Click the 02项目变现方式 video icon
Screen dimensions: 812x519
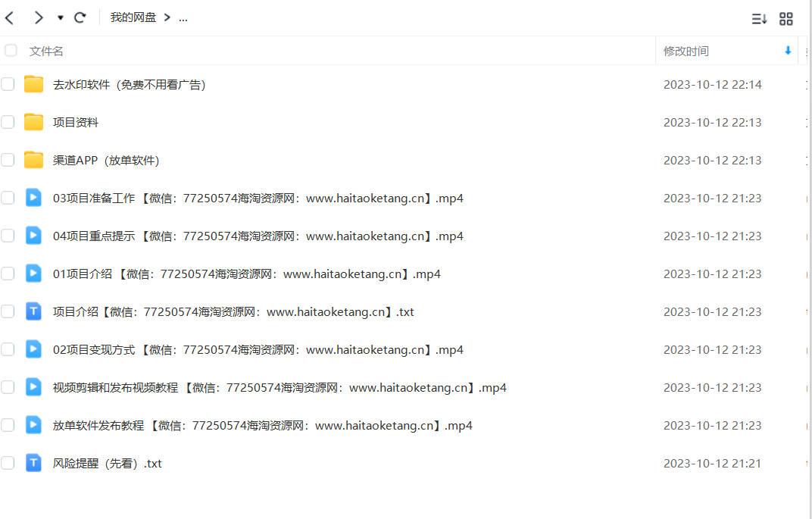coord(33,349)
